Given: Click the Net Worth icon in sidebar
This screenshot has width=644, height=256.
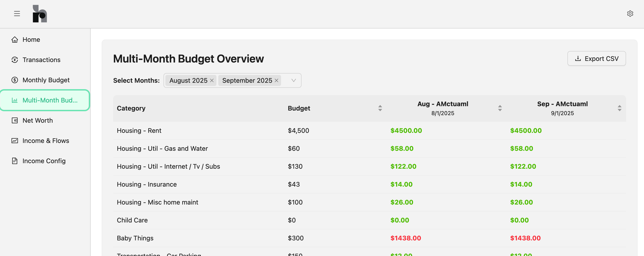Looking at the screenshot, I should tap(15, 120).
